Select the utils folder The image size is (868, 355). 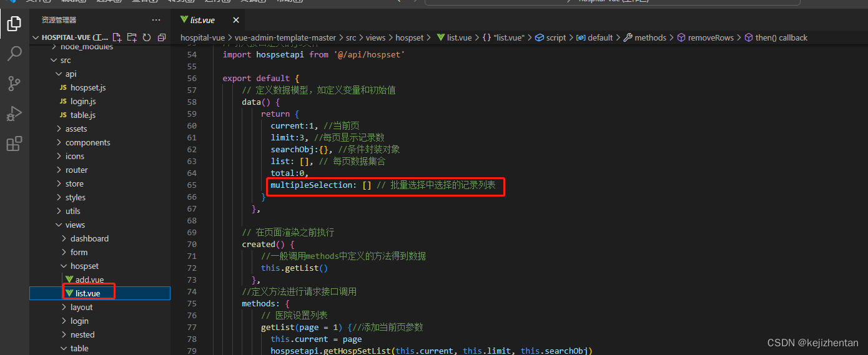pos(73,212)
